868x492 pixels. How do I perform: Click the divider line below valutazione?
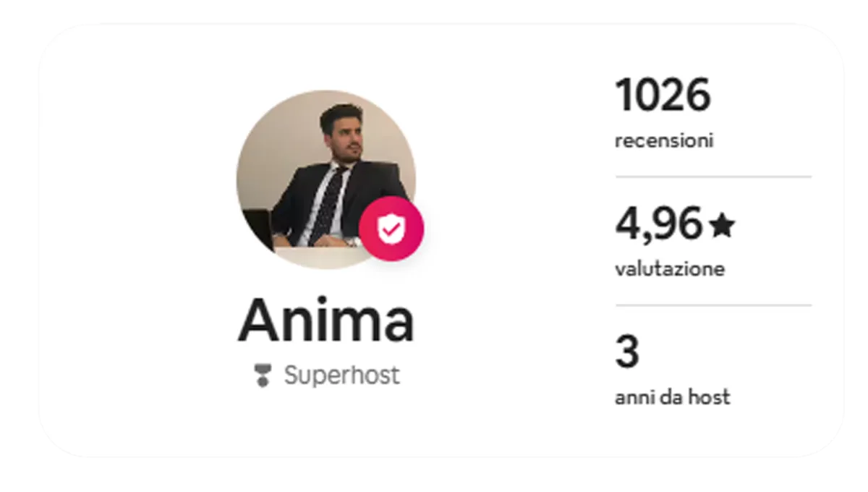(713, 305)
